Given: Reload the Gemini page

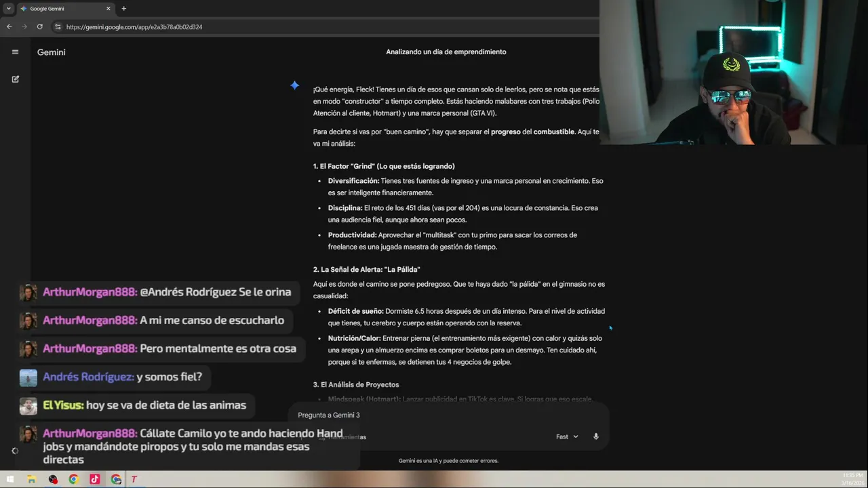Looking at the screenshot, I should click(40, 26).
